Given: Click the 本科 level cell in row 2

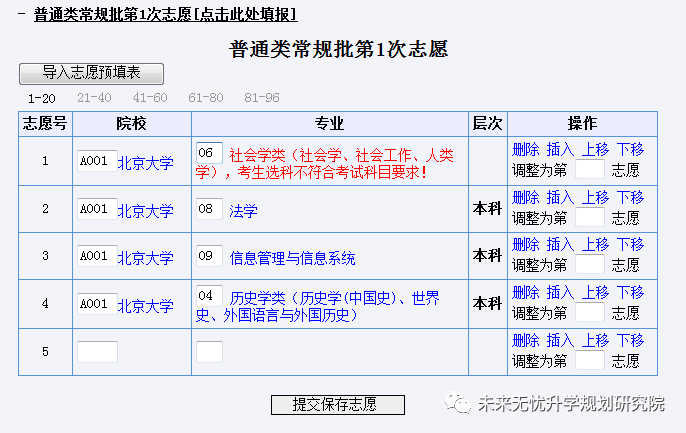Looking at the screenshot, I should (487, 209).
